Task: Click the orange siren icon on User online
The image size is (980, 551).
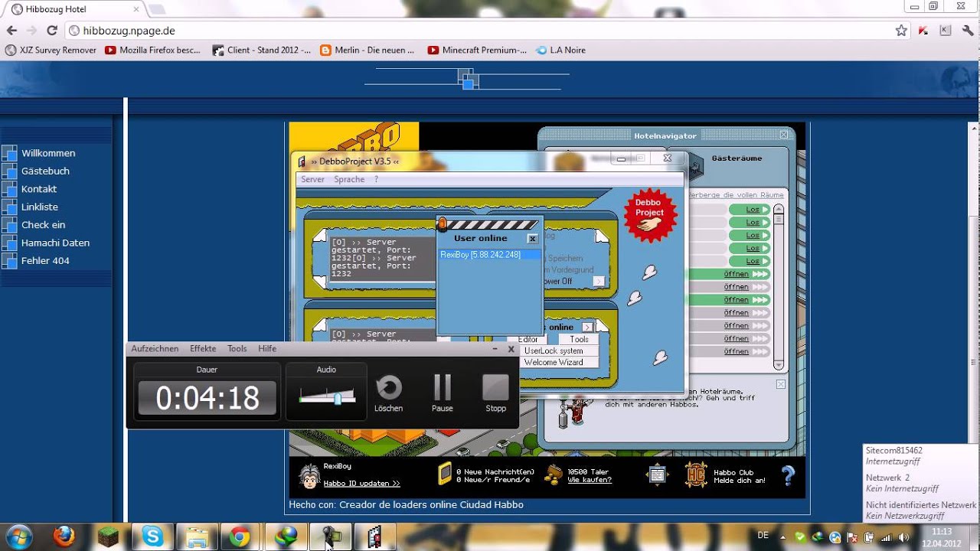Action: (443, 224)
